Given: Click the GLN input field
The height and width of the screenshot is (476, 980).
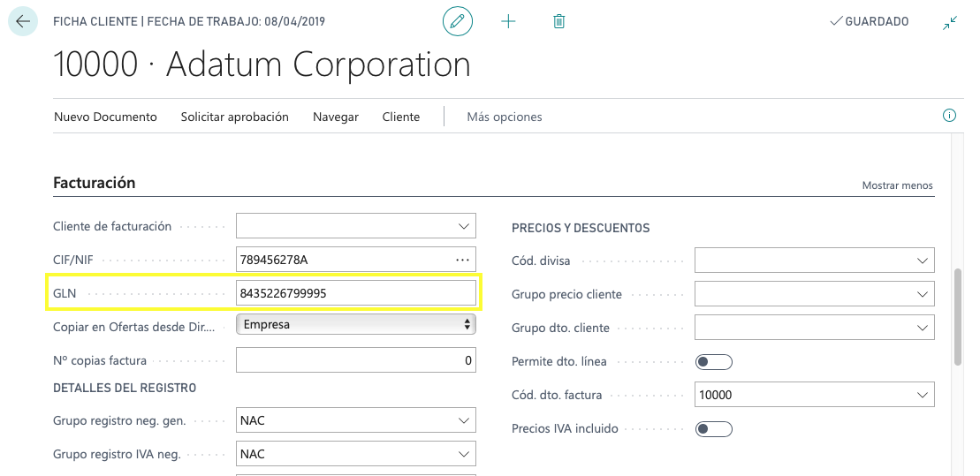Looking at the screenshot, I should tap(355, 293).
